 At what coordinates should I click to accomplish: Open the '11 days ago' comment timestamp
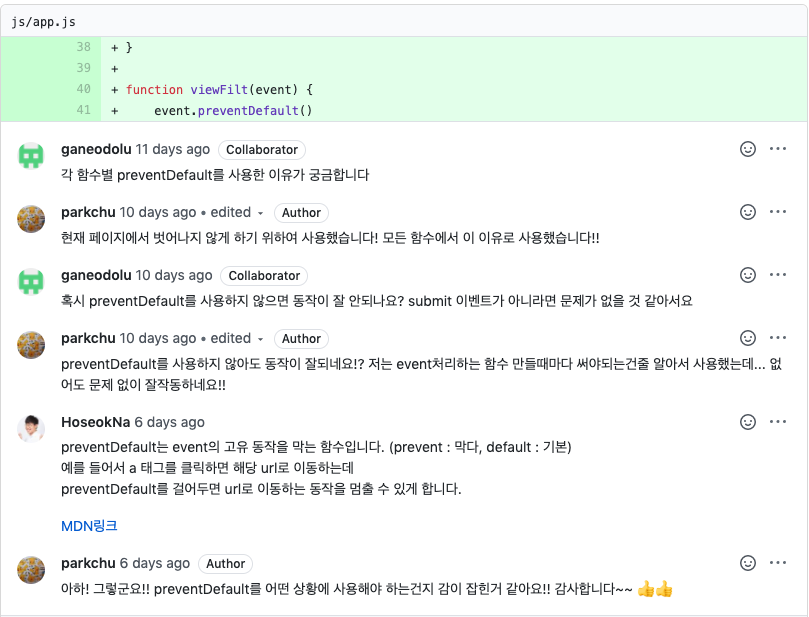click(x=173, y=150)
